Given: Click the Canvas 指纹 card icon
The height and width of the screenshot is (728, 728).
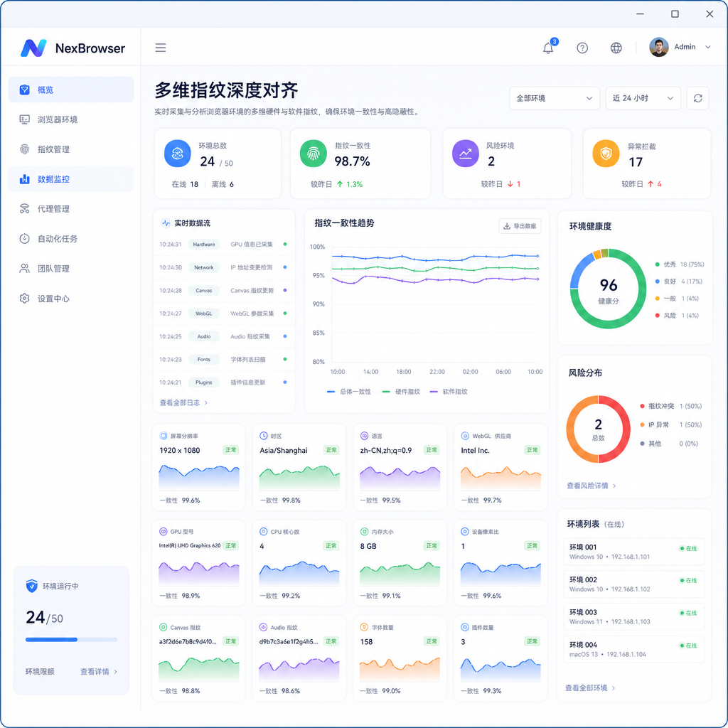Looking at the screenshot, I should coord(164,627).
